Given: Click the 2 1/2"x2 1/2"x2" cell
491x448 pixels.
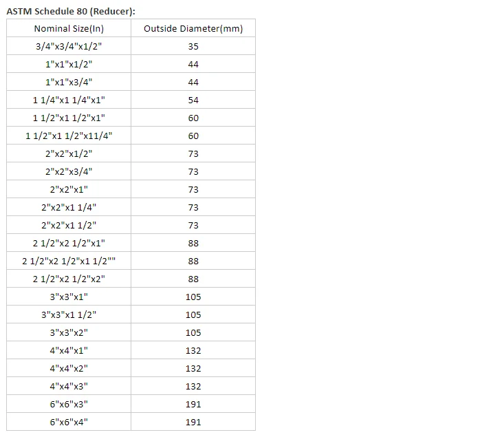Looking at the screenshot, I should [x=69, y=279].
